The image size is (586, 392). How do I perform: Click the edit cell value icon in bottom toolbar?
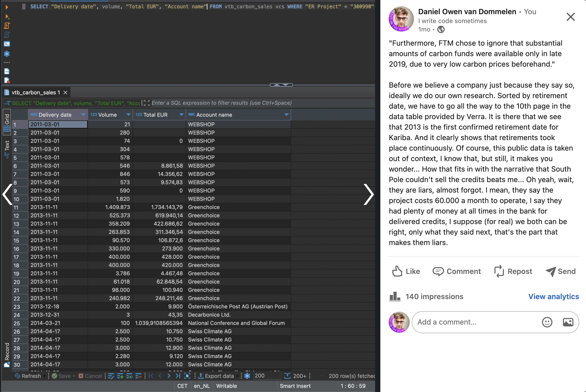(x=111, y=376)
